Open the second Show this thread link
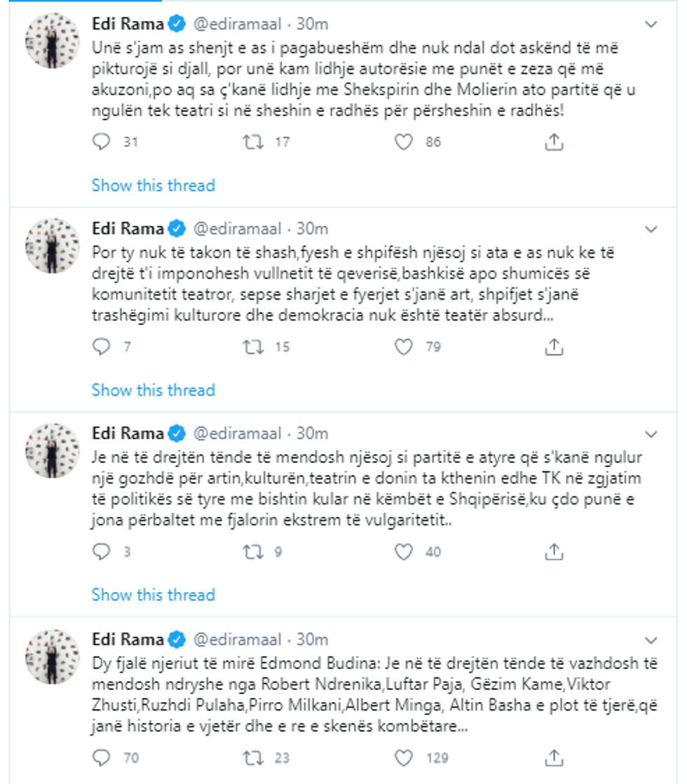This screenshot has height=784, width=687. point(151,390)
